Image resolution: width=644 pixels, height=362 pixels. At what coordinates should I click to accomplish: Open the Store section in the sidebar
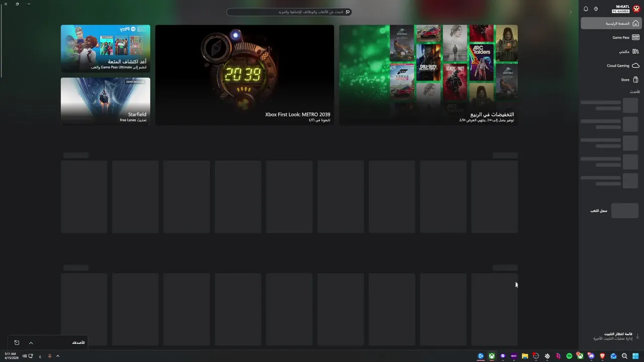coord(611,79)
